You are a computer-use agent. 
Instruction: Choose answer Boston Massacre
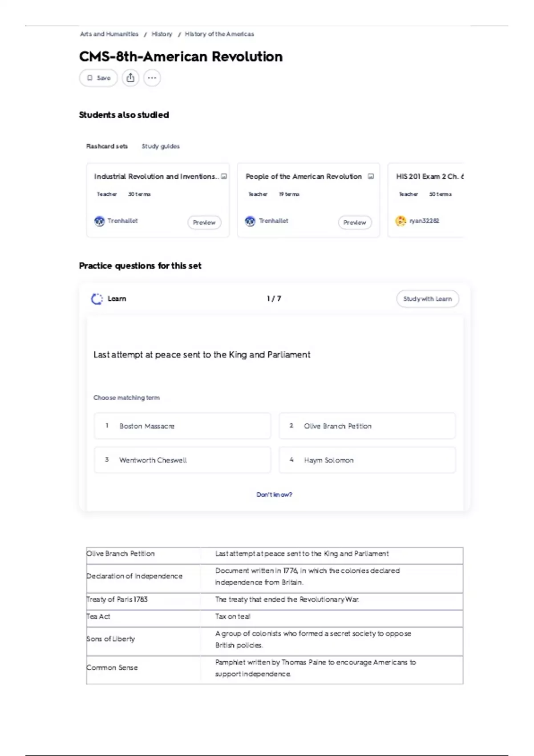[x=182, y=426]
